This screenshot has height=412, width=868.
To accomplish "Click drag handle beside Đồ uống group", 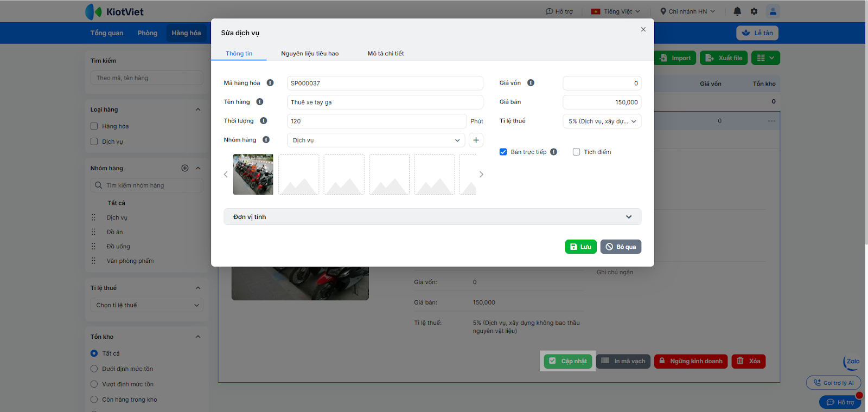I will (94, 247).
